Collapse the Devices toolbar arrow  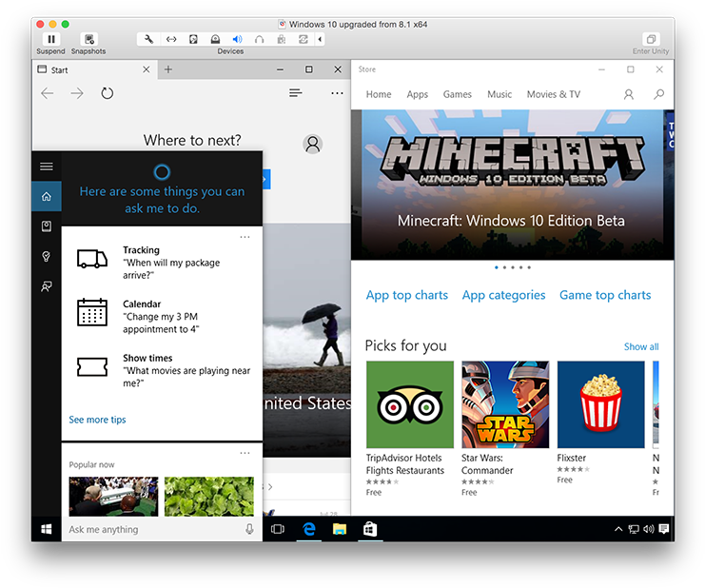click(x=320, y=39)
